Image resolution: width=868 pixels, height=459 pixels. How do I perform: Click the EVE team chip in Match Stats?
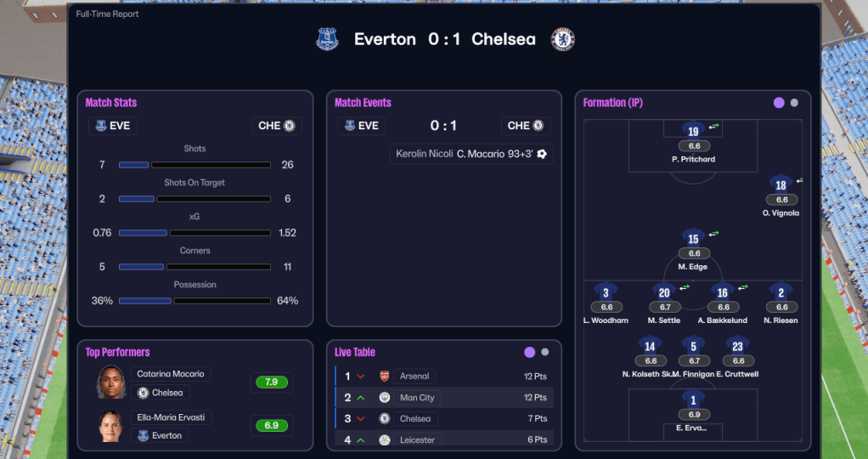pos(112,126)
